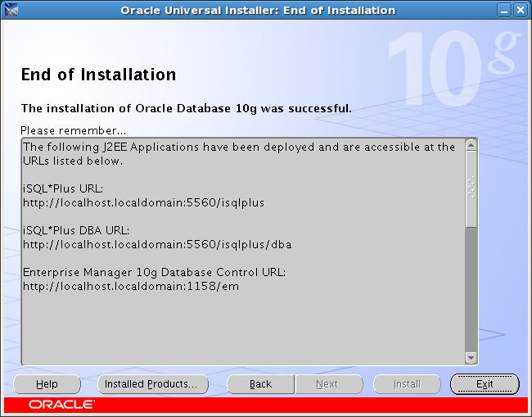
Task: Click the vertical scrollbar thumb
Action: point(471,189)
